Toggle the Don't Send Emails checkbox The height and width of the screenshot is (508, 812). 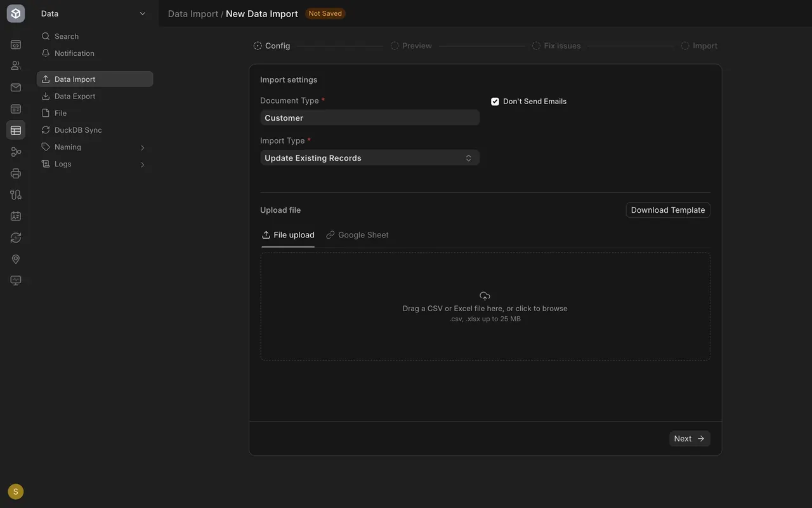[x=495, y=101]
